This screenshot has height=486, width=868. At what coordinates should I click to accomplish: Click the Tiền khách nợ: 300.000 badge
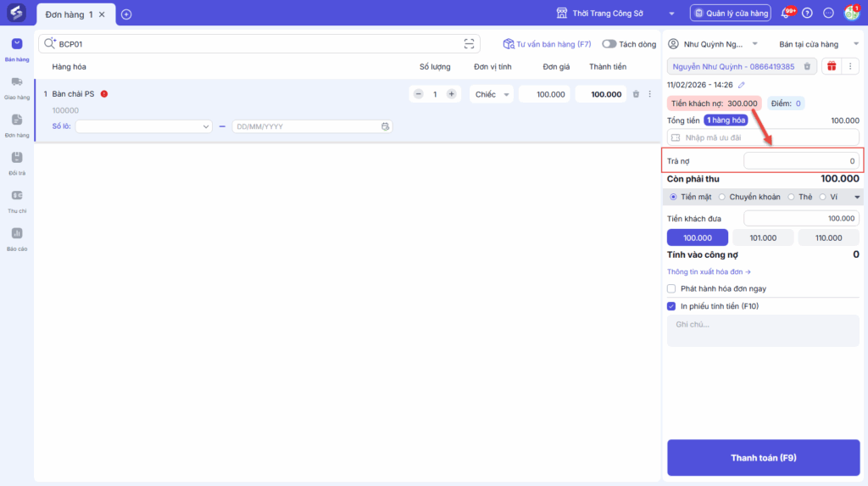(x=714, y=103)
